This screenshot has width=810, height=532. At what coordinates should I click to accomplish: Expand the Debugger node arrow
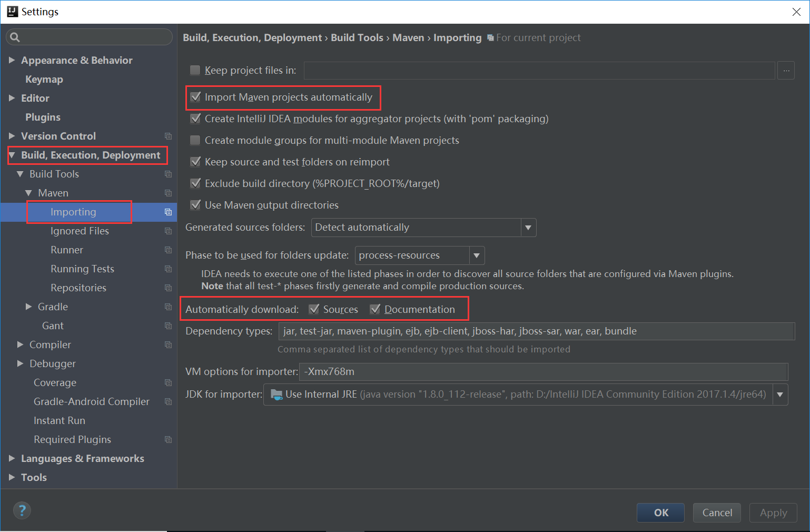20,363
